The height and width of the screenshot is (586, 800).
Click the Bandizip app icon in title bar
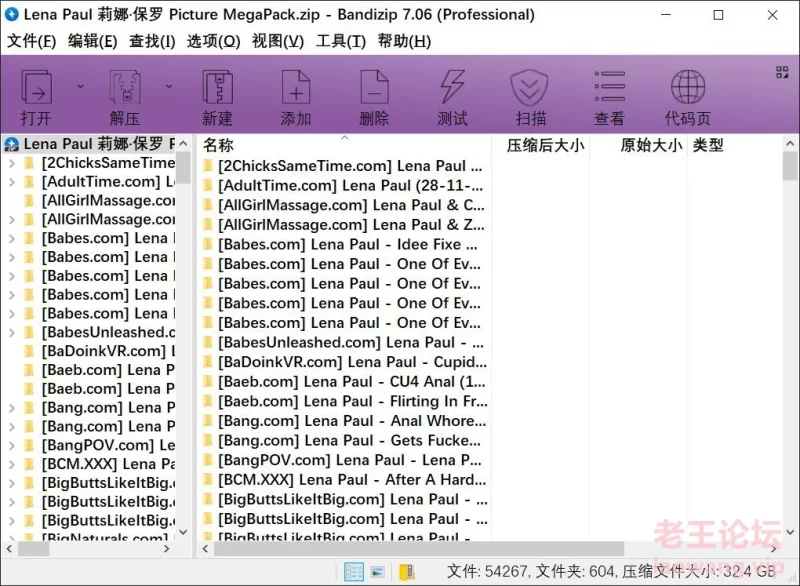pyautogui.click(x=11, y=14)
